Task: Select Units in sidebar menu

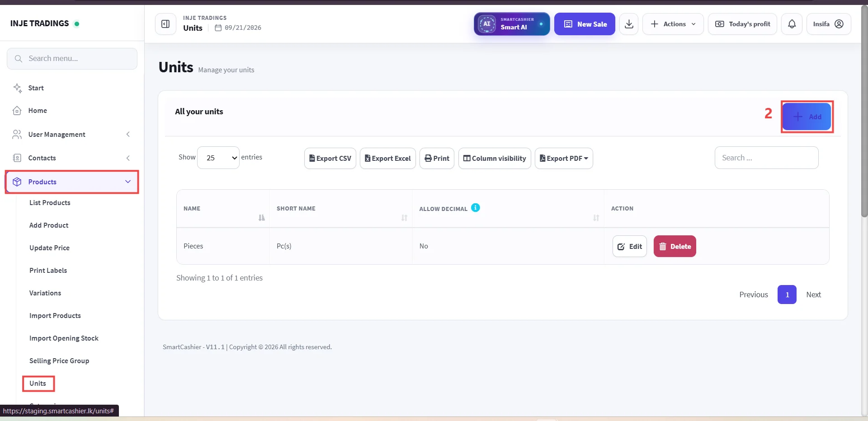Action: [x=38, y=384]
